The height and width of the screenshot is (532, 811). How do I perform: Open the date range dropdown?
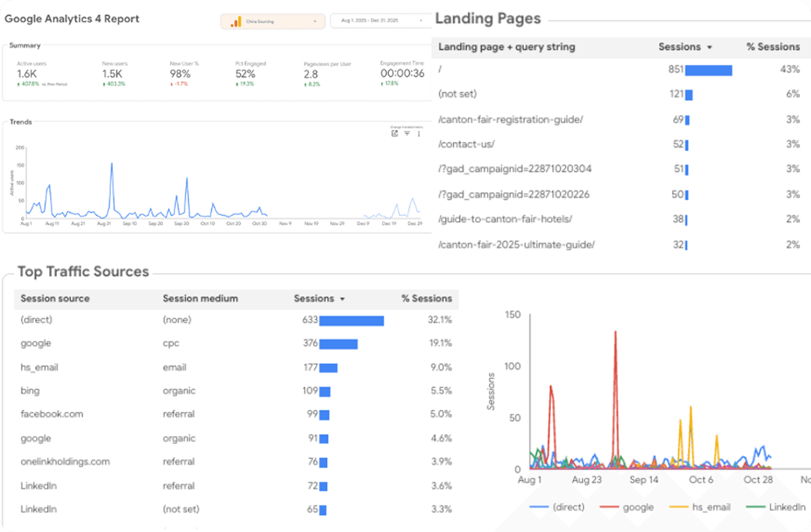[x=370, y=21]
